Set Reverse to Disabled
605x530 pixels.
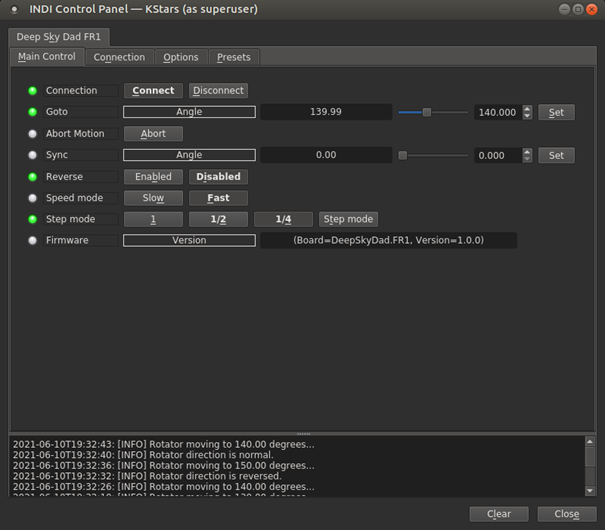218,177
